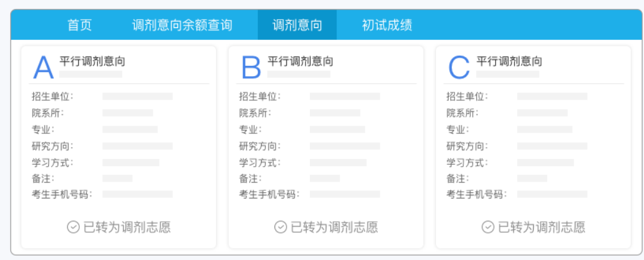This screenshot has width=644, height=260.
Task: Click checkmark icon in card B status
Action: coord(280,227)
